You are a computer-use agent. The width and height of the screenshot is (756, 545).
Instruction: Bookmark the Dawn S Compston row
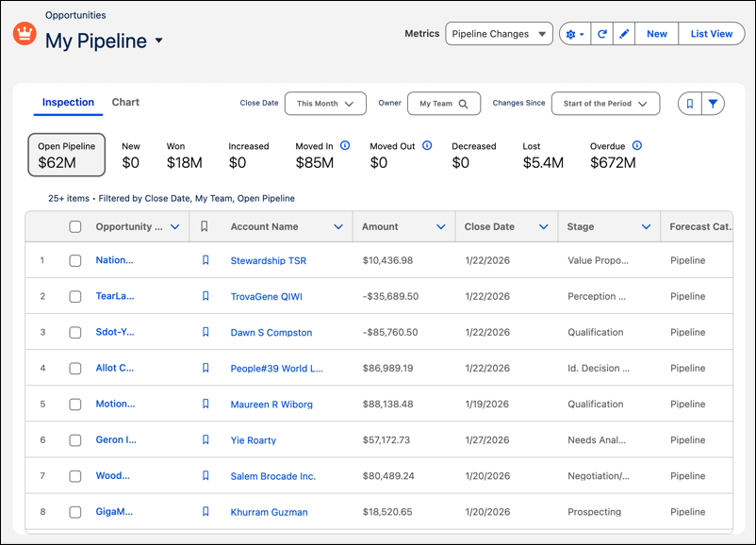205,332
